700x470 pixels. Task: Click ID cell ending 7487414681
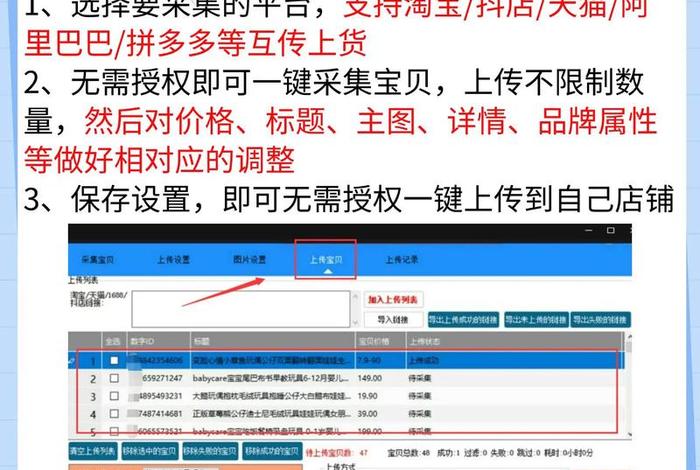[x=158, y=414]
